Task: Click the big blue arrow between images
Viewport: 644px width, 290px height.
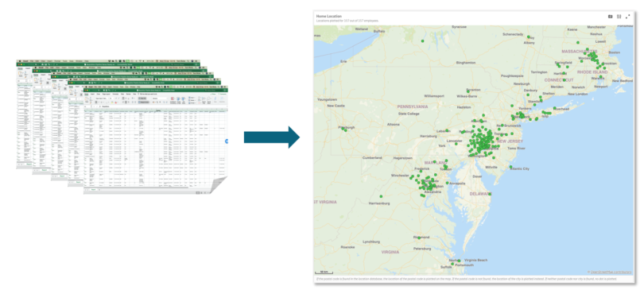Action: click(x=272, y=137)
